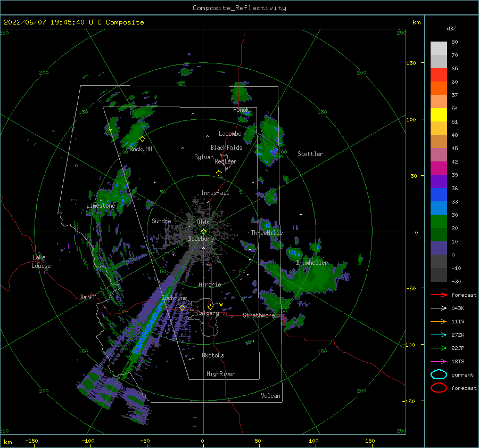Click the Drumheller map label
The width and height of the screenshot is (479, 448).
pyautogui.click(x=312, y=263)
